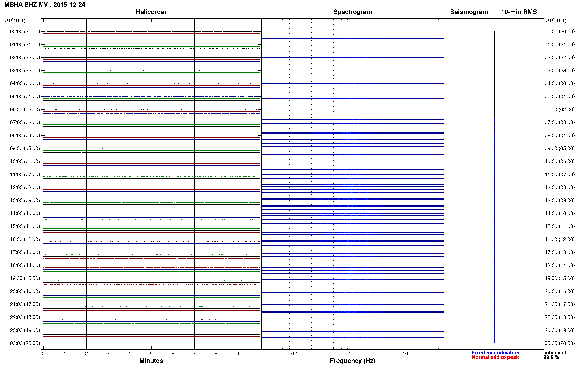Click the left UTC (LT) axis label

15,20
